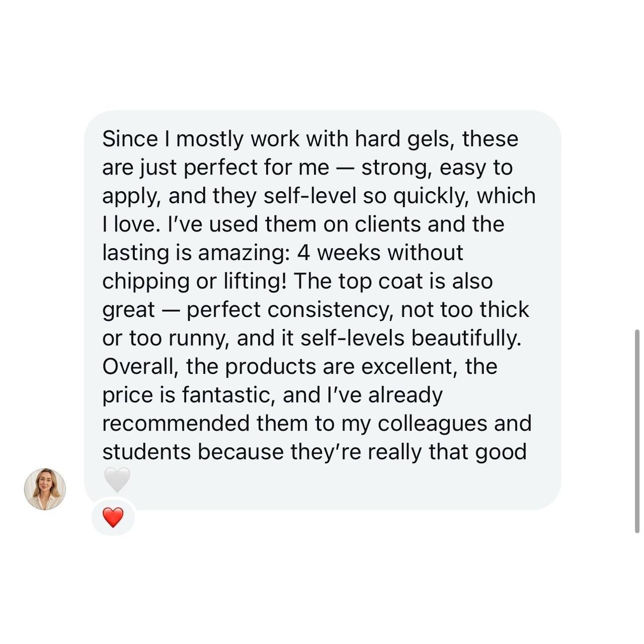Click the words "strong, easy to"

click(437, 168)
